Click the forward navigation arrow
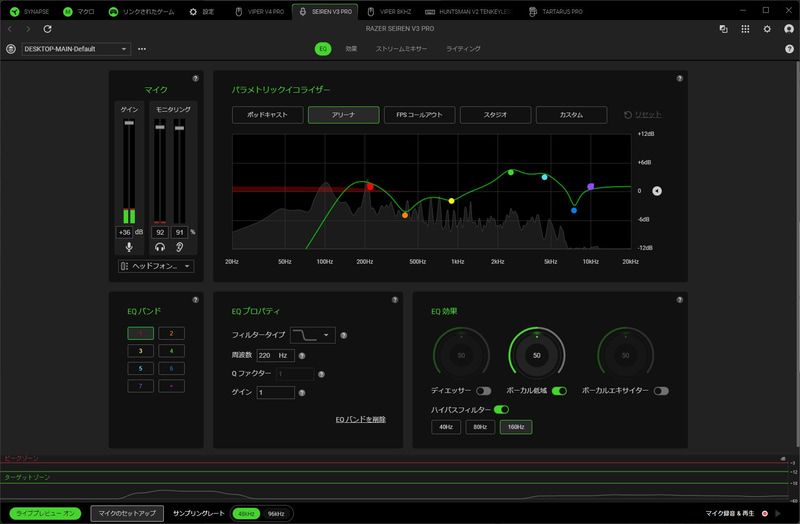 coord(28,29)
